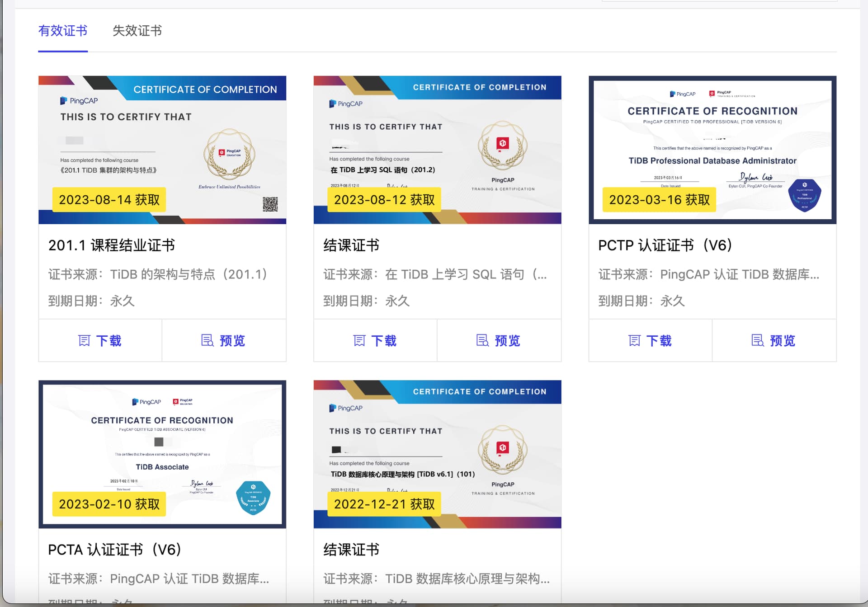This screenshot has width=868, height=607.
Task: Click QR code on 201.1 certificate image
Action: 270,204
